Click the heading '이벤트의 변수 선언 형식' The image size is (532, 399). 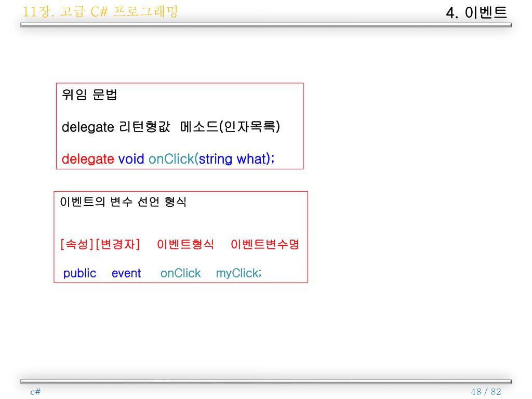coord(123,202)
